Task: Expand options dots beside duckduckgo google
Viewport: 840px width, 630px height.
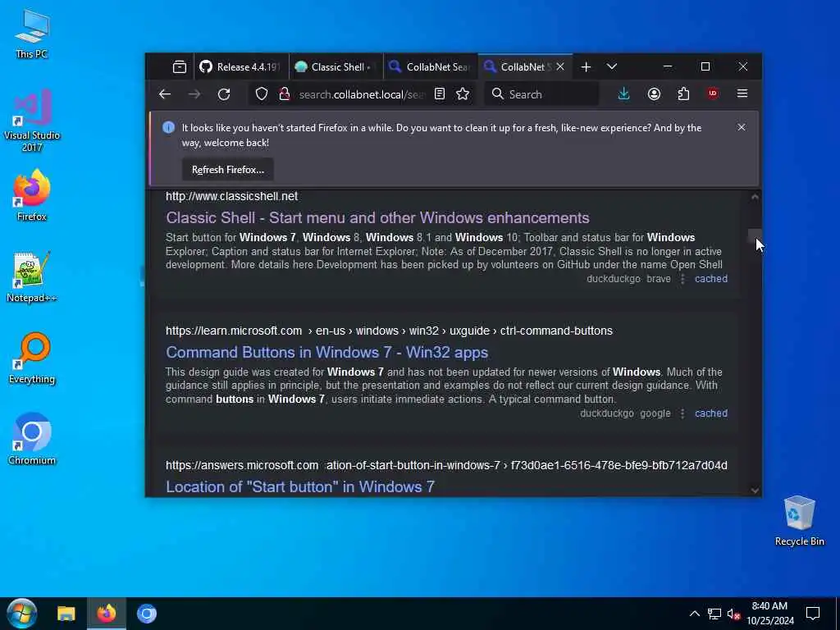Action: pyautogui.click(x=682, y=413)
